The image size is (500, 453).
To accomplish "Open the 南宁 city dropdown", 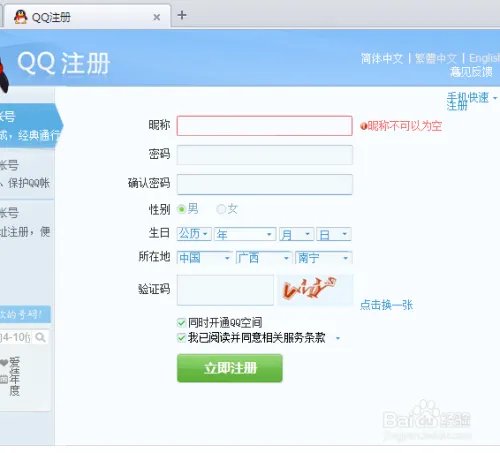I will pyautogui.click(x=323, y=258).
